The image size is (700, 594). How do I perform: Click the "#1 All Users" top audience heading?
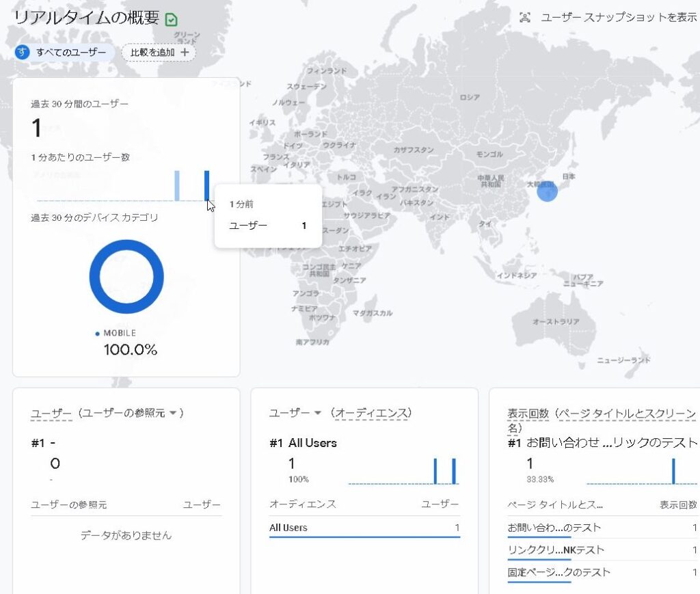coord(304,443)
